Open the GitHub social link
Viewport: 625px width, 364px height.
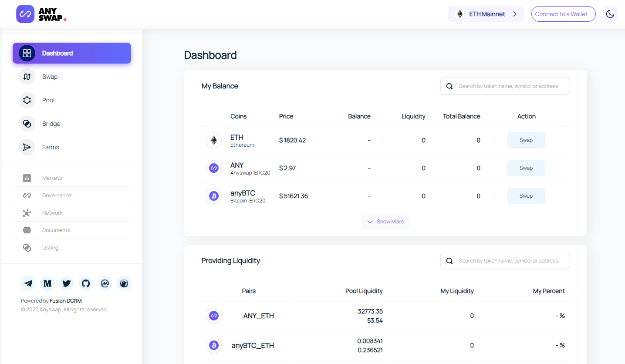pyautogui.click(x=86, y=283)
